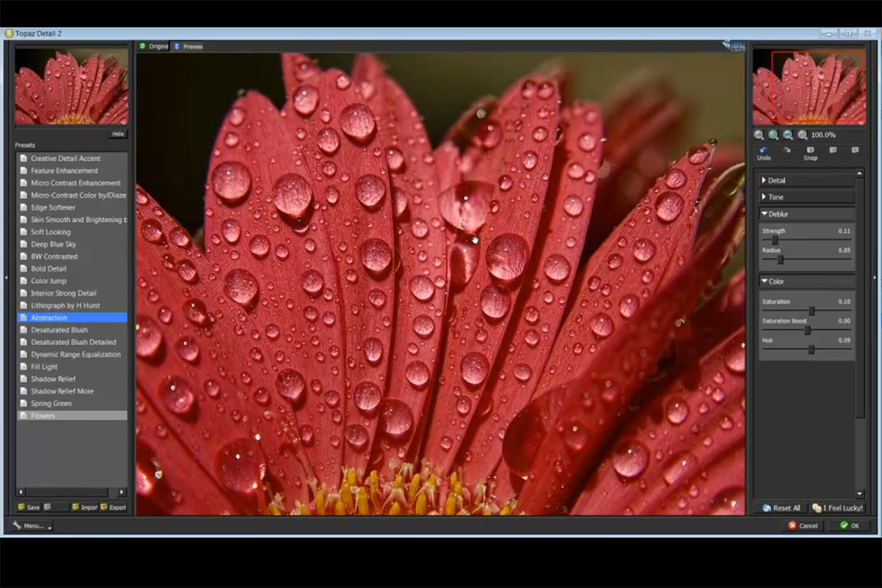The image size is (882, 588).
Task: Click the Undo arrow icon
Action: [764, 150]
